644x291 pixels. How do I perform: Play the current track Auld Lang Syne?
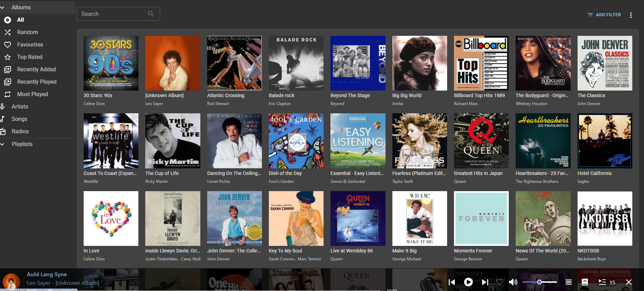[468, 282]
